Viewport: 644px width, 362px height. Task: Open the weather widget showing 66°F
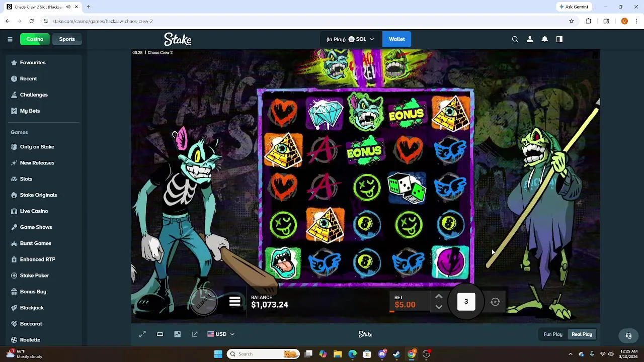(24, 354)
